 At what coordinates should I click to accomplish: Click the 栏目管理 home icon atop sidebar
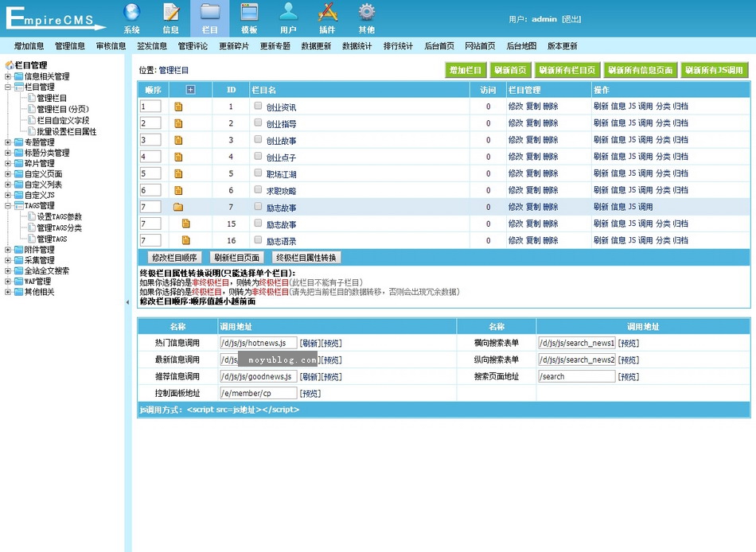coord(10,65)
